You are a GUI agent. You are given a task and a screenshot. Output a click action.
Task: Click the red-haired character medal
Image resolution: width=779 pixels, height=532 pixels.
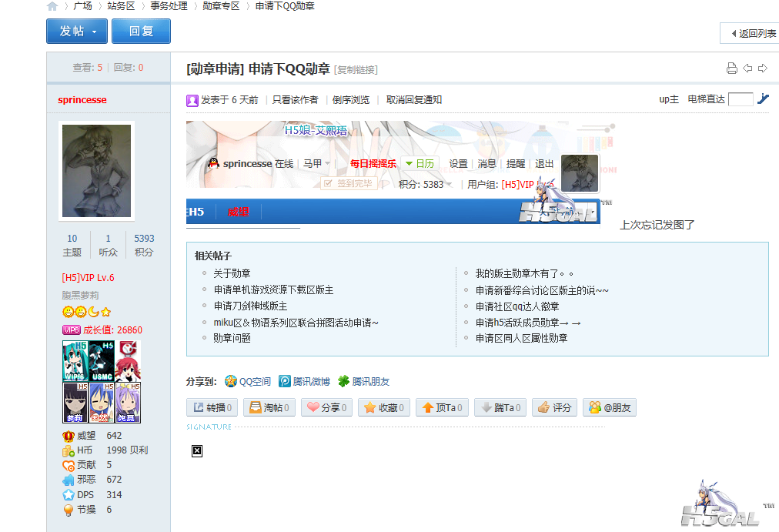click(129, 360)
